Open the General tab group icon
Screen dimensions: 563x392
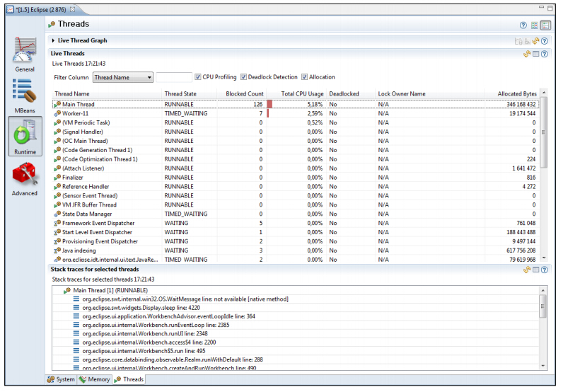24,53
